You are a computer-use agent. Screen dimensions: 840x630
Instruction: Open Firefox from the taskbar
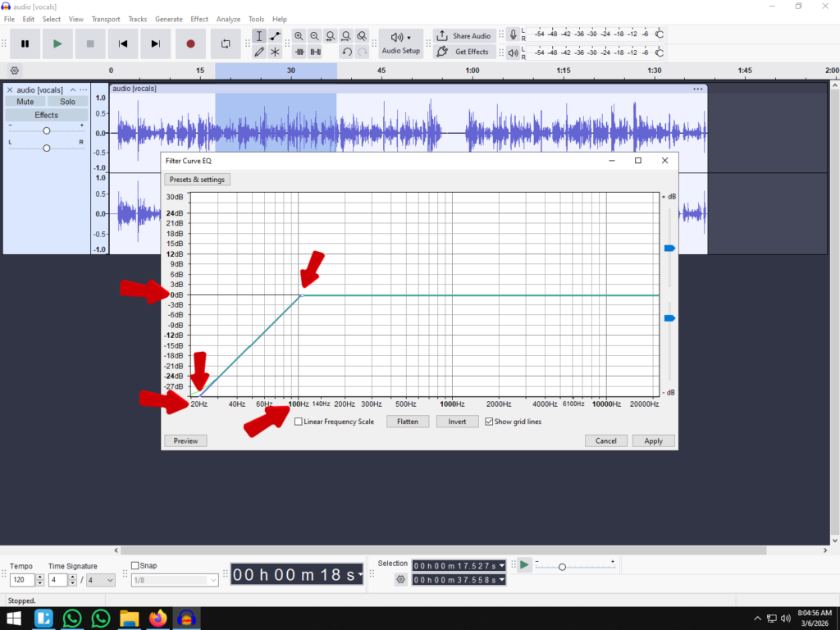coord(157,618)
